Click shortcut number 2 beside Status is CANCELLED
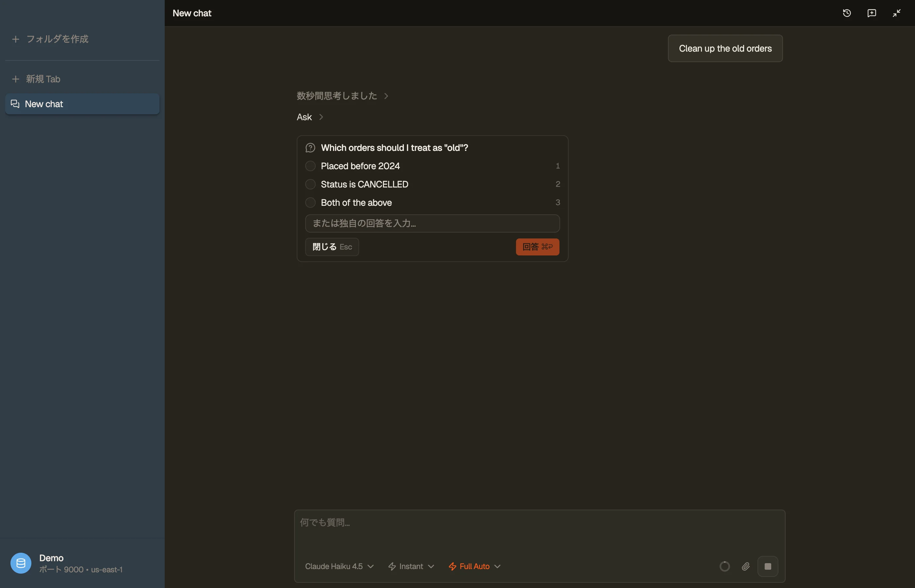This screenshot has width=915, height=588. point(557,184)
